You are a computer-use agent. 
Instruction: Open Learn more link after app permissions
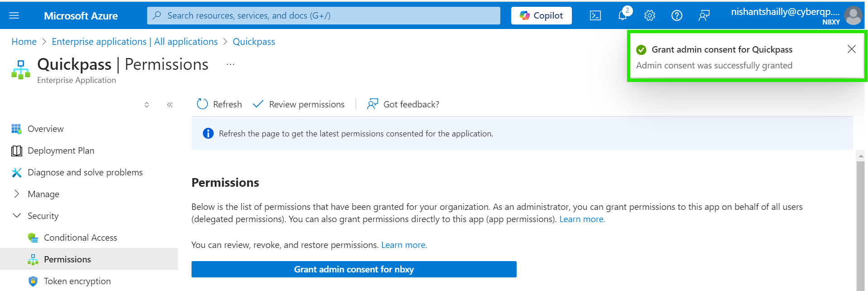click(582, 219)
